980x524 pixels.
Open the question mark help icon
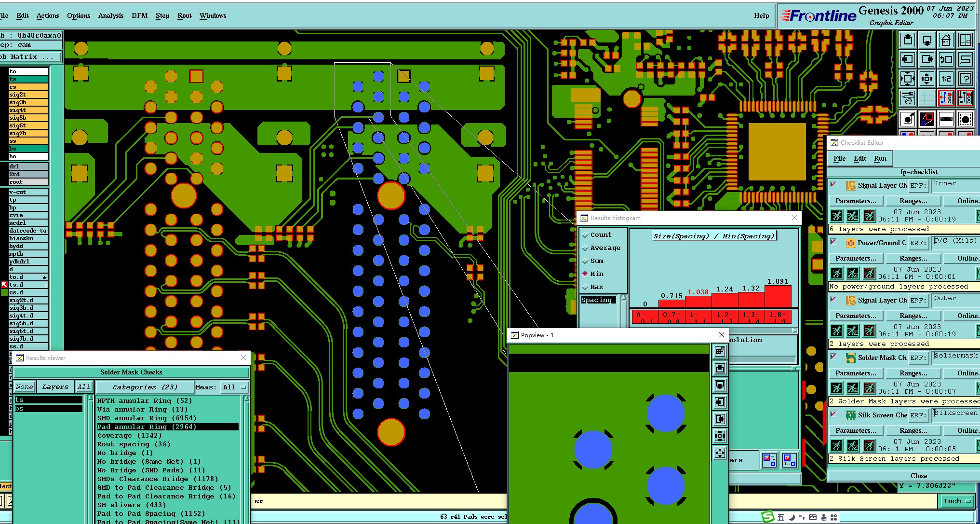965,79
